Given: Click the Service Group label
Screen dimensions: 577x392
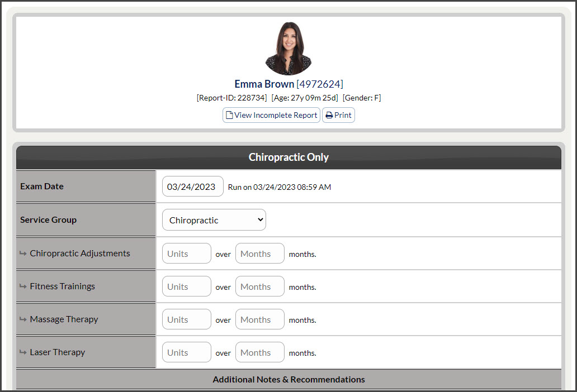Looking at the screenshot, I should pos(48,219).
